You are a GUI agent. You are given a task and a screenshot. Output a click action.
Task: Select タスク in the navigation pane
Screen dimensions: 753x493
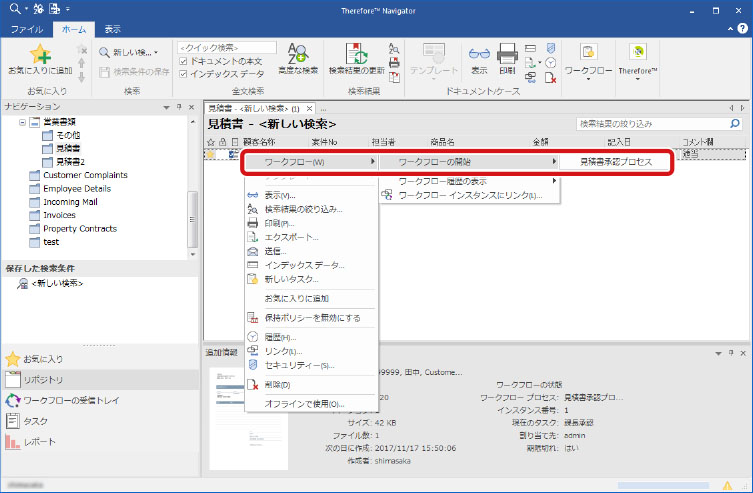point(35,421)
